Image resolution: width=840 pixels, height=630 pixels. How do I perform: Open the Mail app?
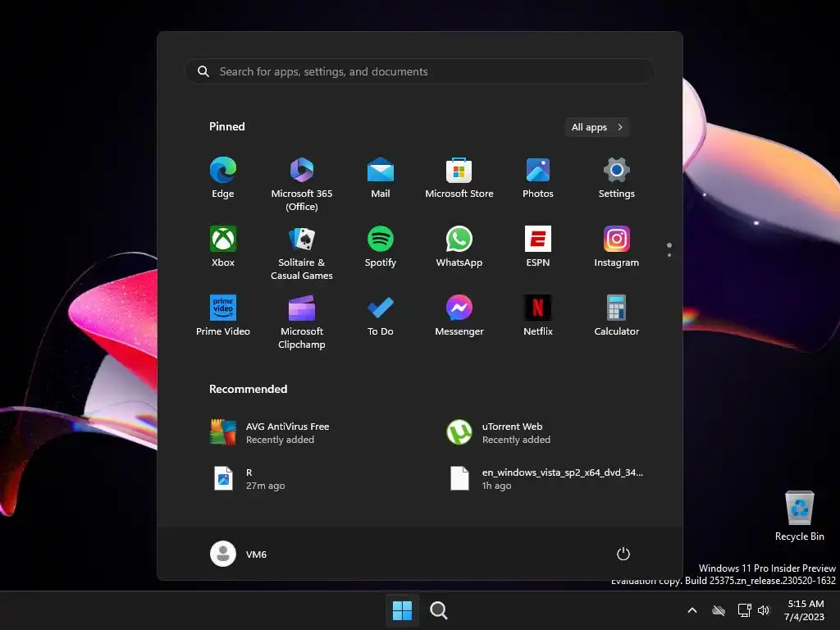[381, 178]
